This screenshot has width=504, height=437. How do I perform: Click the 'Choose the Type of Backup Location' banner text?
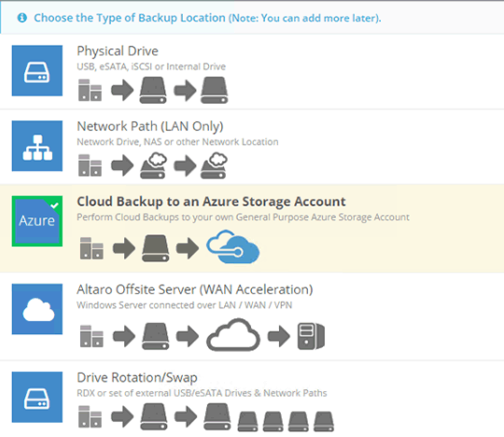pyautogui.click(x=207, y=18)
